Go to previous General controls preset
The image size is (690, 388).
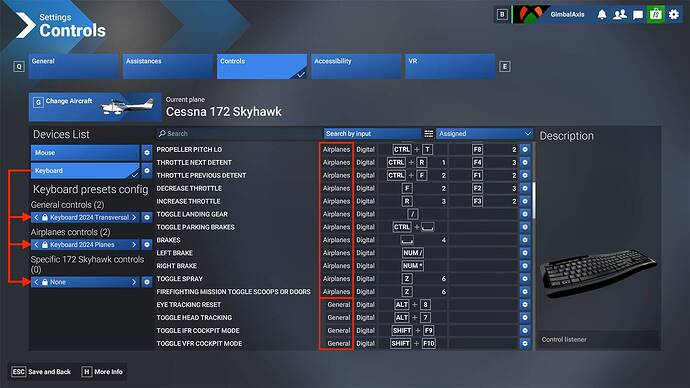tap(37, 217)
